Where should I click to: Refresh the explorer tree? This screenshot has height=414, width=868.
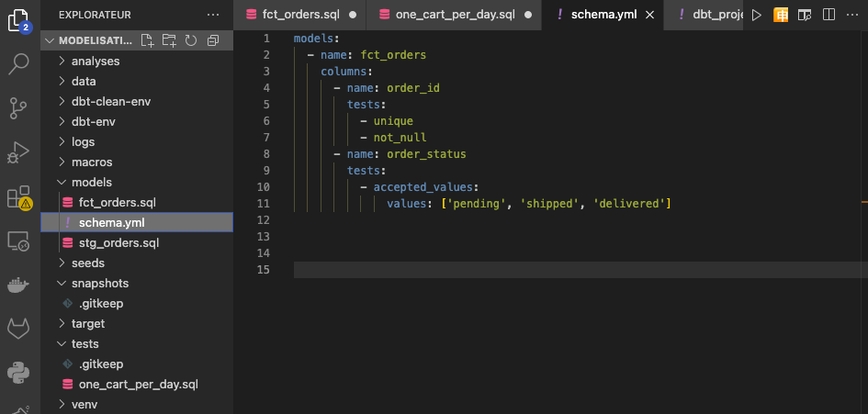point(191,40)
